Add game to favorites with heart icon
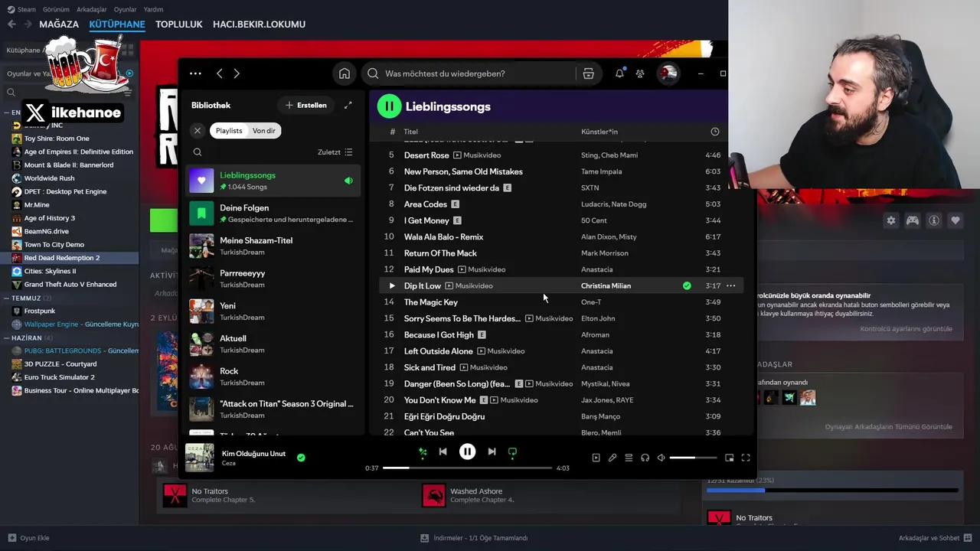Screen dimensions: 980x551 tap(955, 220)
